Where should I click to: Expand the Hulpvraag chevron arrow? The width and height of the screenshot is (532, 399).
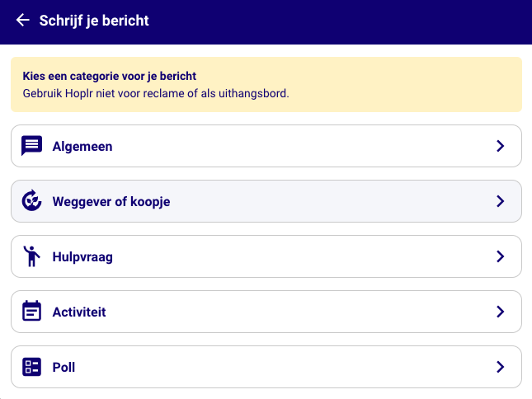coord(500,256)
